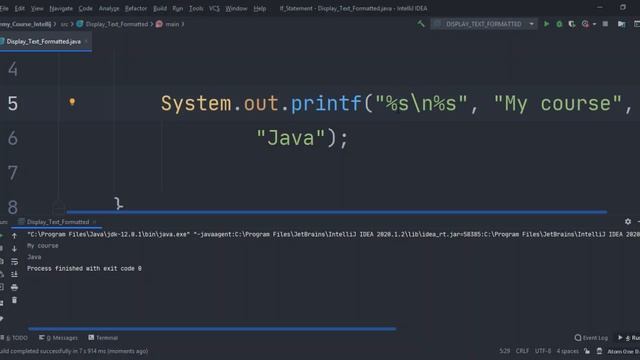The height and width of the screenshot is (360, 640).
Task: Run the program with green play button
Action: point(546,24)
